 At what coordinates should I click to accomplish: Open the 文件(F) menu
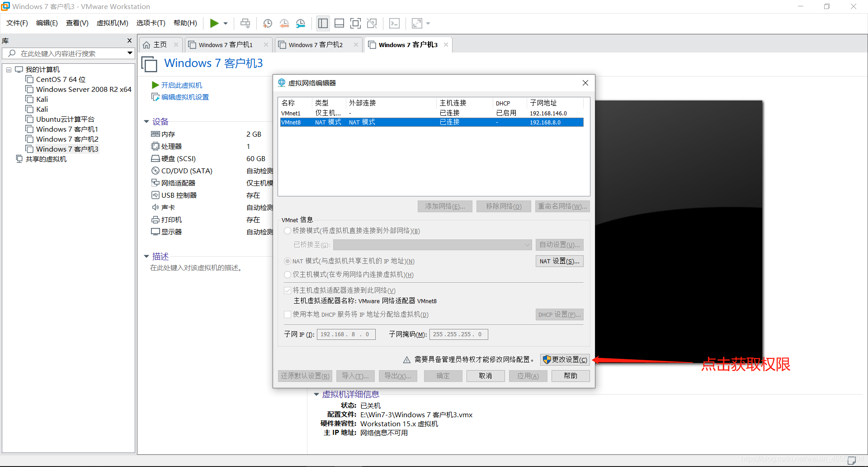(17, 23)
